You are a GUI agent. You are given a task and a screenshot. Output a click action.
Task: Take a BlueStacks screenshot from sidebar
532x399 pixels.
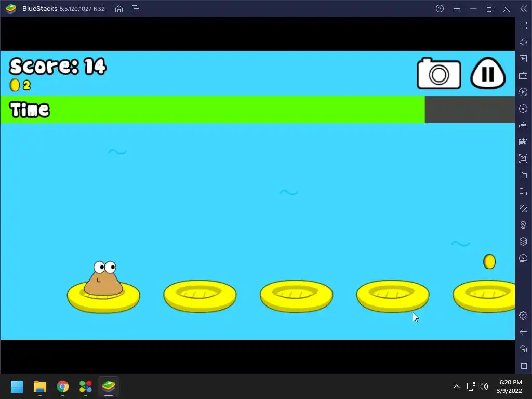tap(523, 158)
